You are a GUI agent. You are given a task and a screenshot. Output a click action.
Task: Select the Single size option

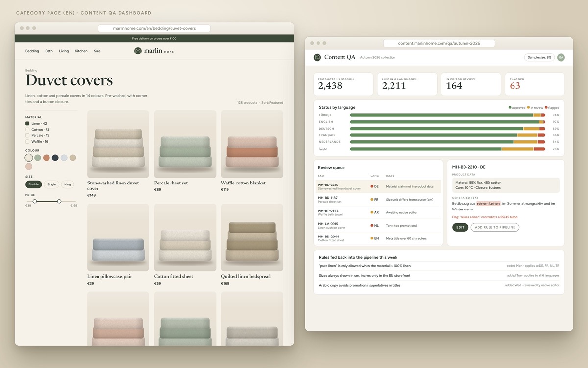point(51,184)
